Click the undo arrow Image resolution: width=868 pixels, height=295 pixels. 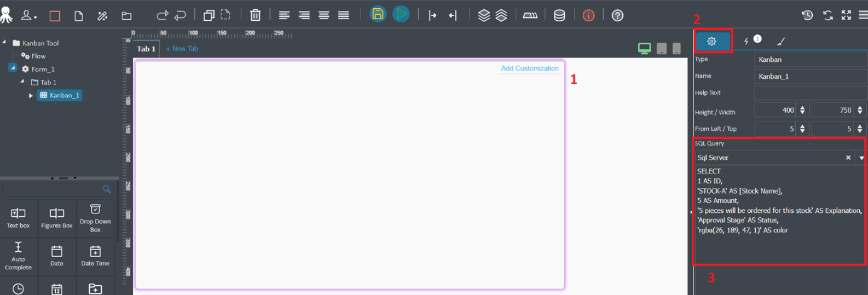tap(180, 15)
